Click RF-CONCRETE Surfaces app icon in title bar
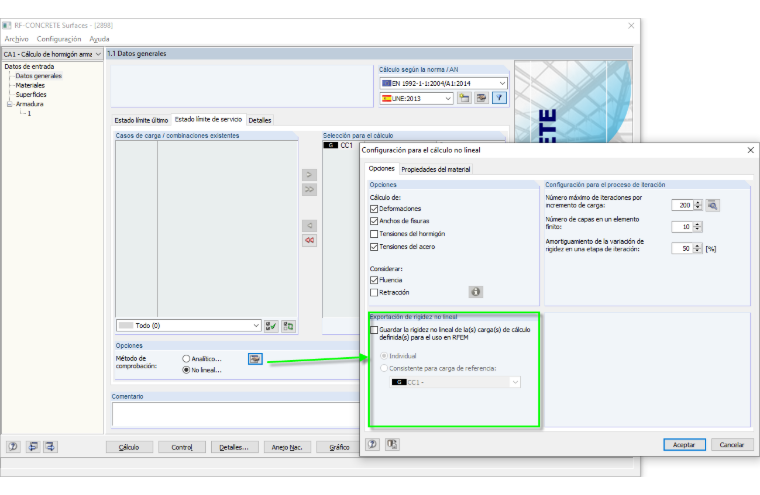Viewport: 760px width, 495px height. (7, 25)
